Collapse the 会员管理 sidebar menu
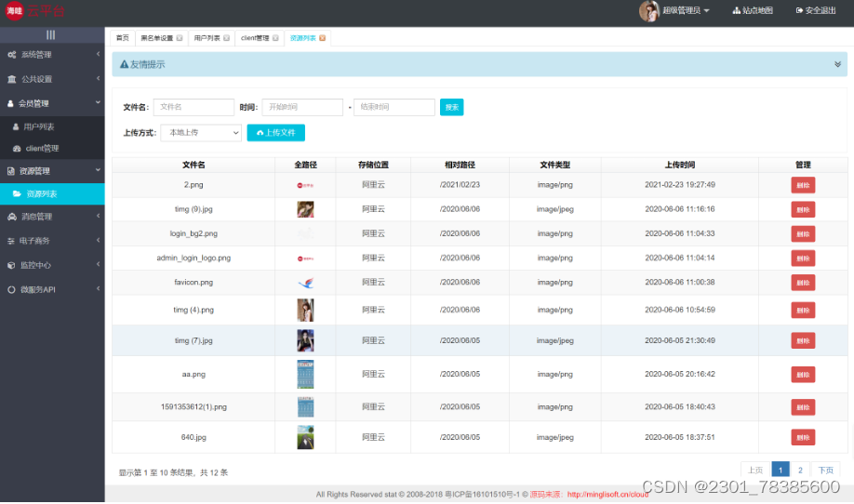 tap(52, 103)
